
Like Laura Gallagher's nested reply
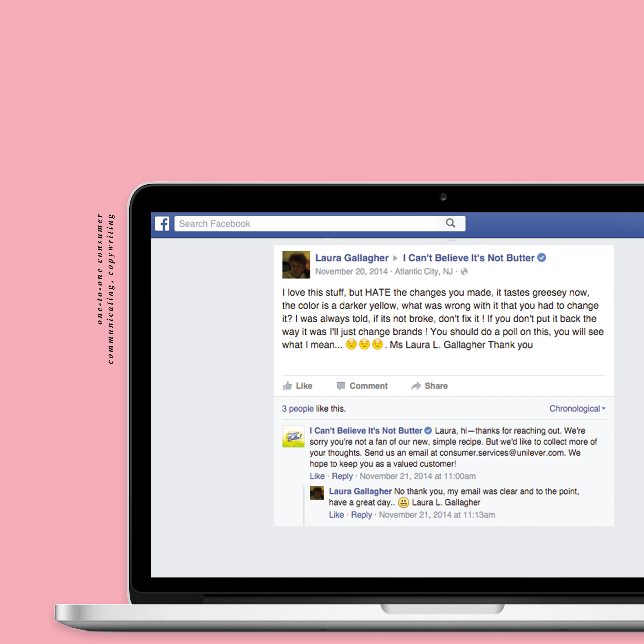[336, 515]
